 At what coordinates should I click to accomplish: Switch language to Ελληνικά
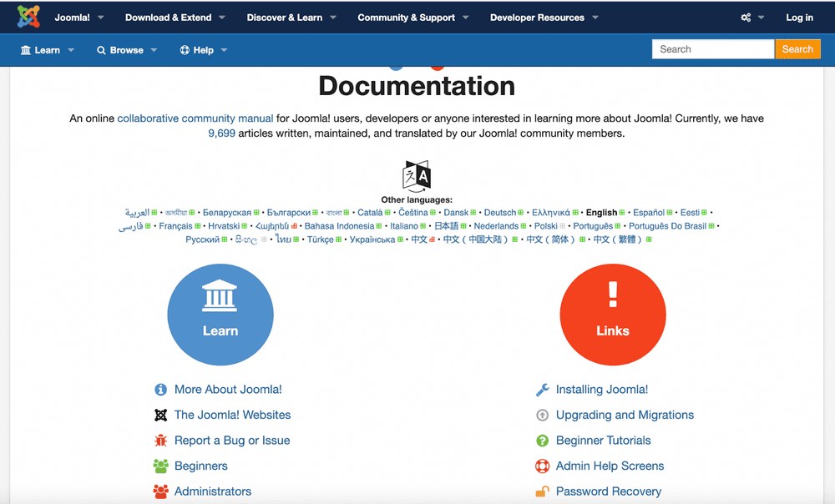551,212
